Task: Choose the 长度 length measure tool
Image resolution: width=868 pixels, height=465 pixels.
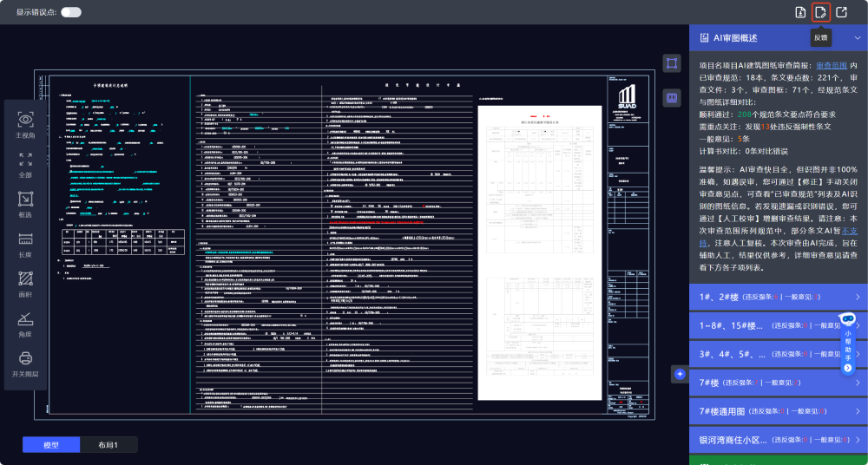Action: 25,239
